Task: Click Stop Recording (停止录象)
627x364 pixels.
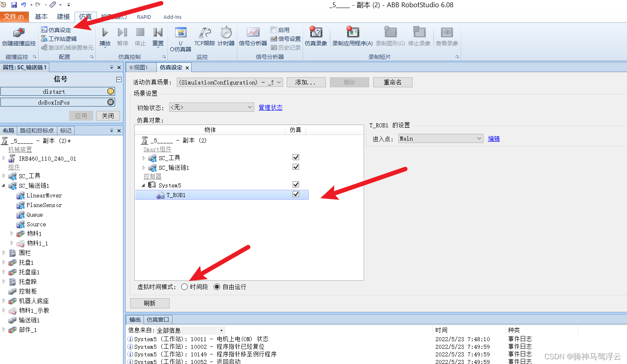Action: click(419, 37)
